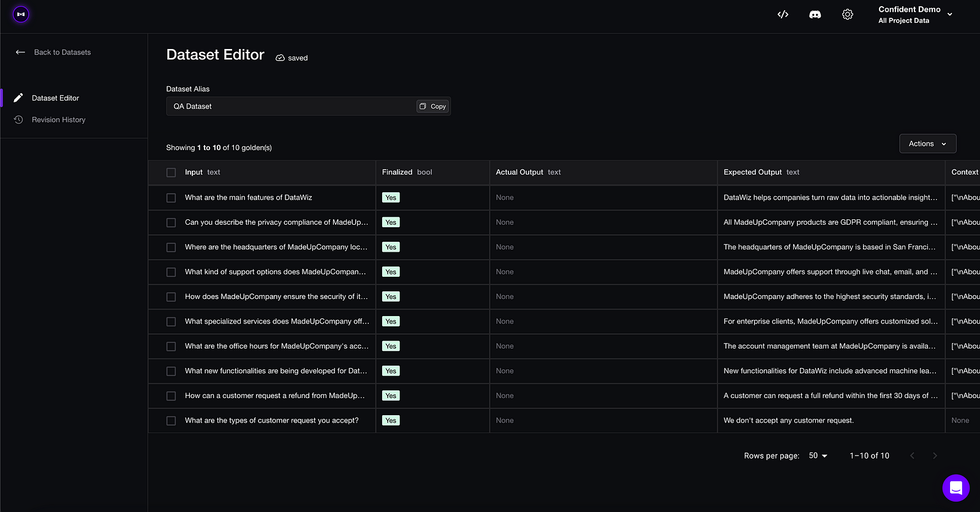Open expected output 'All MadeUpCompany products are GDPR compliant'
This screenshot has width=980, height=512.
pos(831,222)
